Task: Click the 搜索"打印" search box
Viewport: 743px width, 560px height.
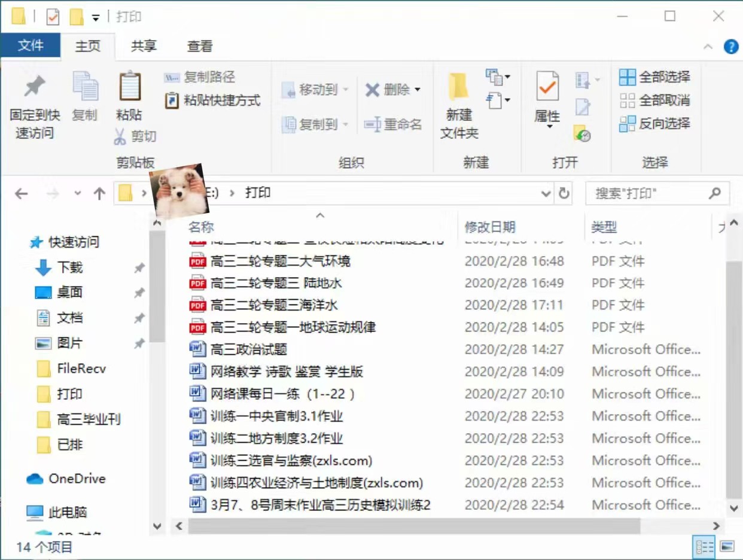Action: click(x=646, y=193)
